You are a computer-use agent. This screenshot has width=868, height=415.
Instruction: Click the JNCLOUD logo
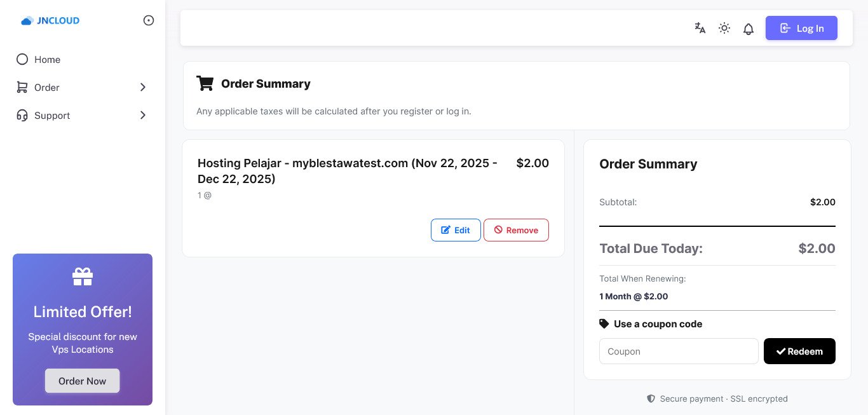coord(50,20)
